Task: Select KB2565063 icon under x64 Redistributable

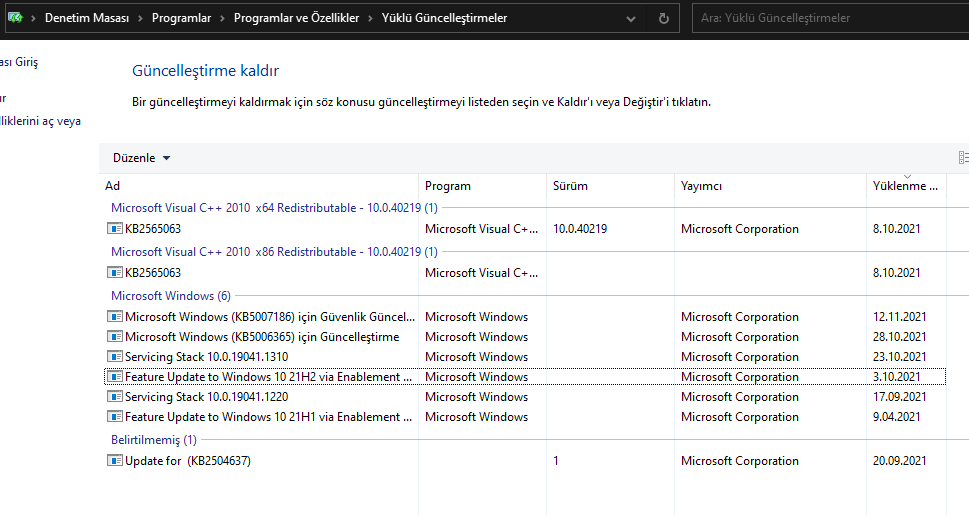Action: click(114, 229)
